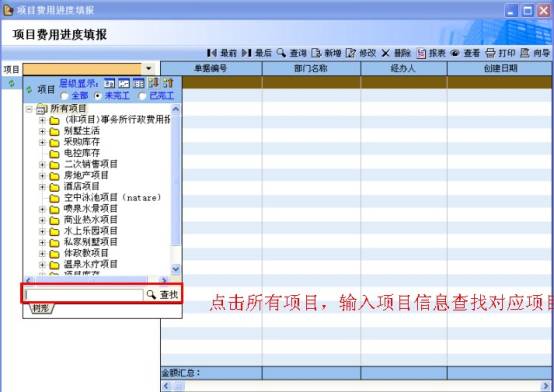Select the 酒店项目 tree item

click(82, 186)
